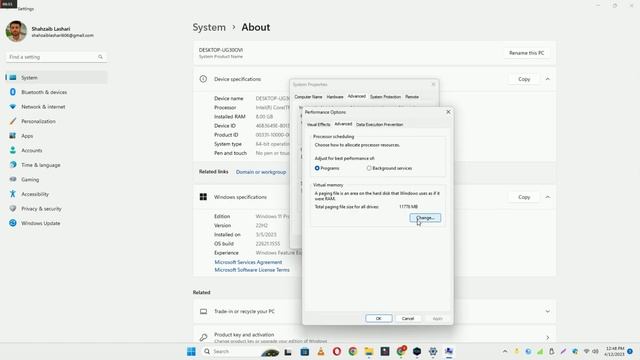640x360 pixels.
Task: Open clock and date in taskbar
Action: coord(614,351)
